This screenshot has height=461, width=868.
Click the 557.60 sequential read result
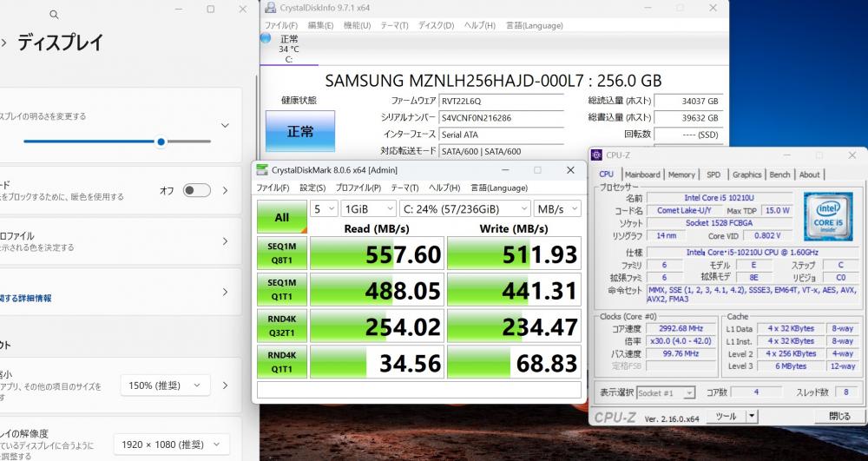click(x=377, y=254)
